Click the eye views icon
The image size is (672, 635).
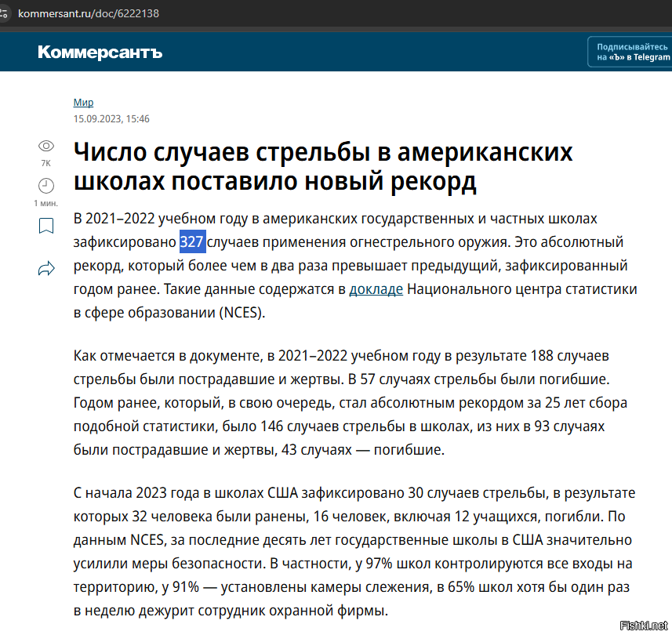tap(46, 146)
